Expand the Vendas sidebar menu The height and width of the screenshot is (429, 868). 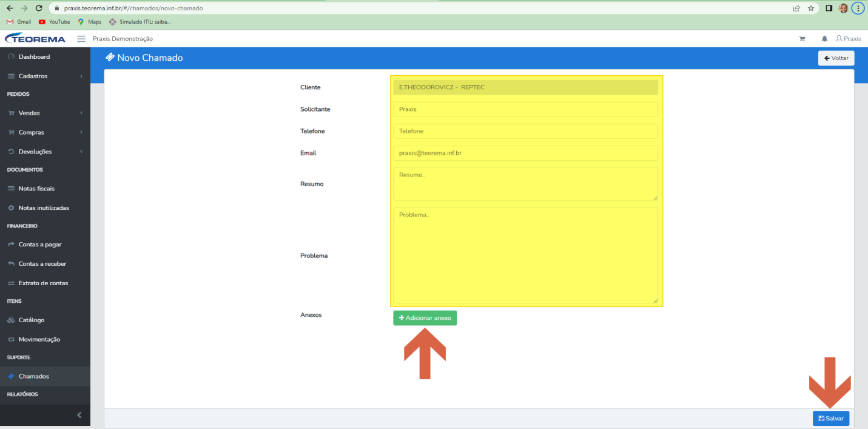45,113
